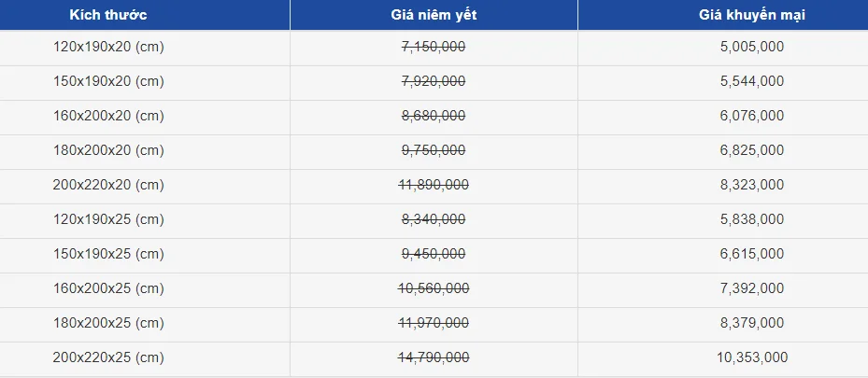Select the 200x220x20 (cm) size cell
Viewport: 868px width, 378px height.
[x=108, y=185]
